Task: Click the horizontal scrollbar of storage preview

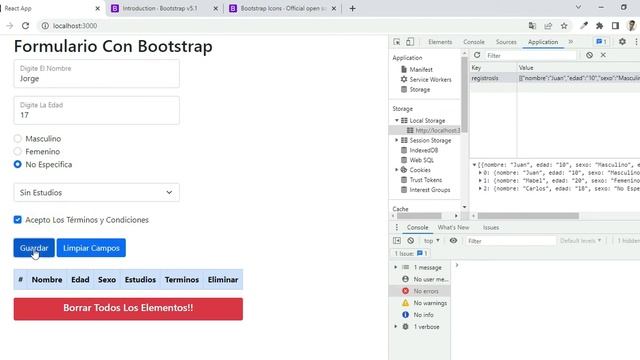Action: (x=528, y=216)
